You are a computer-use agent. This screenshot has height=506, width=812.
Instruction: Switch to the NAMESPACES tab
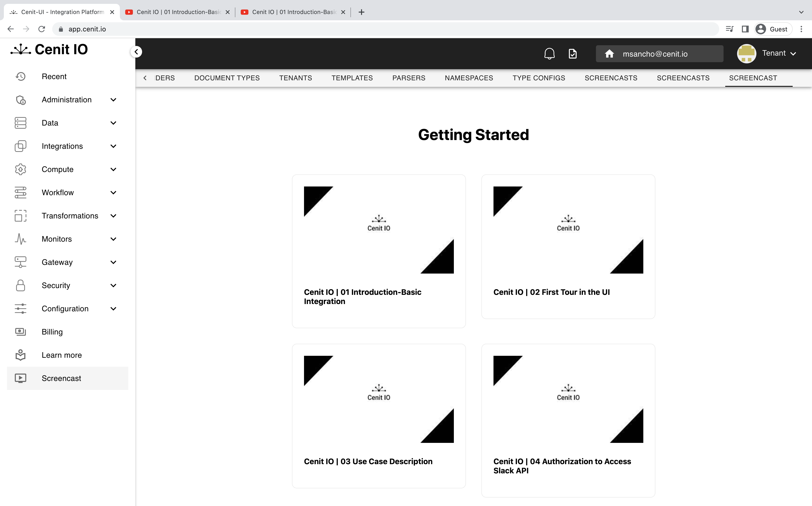[x=469, y=78]
